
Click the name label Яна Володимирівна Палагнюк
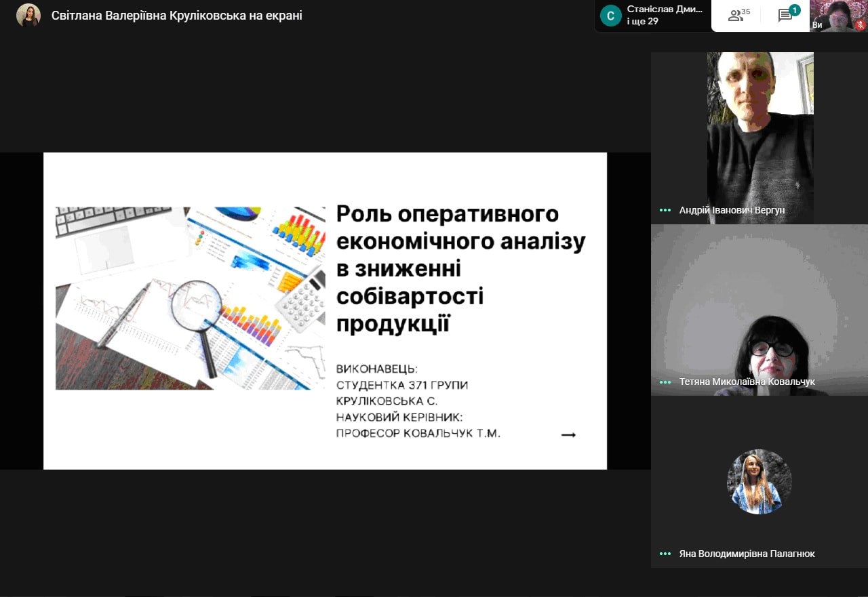[747, 554]
